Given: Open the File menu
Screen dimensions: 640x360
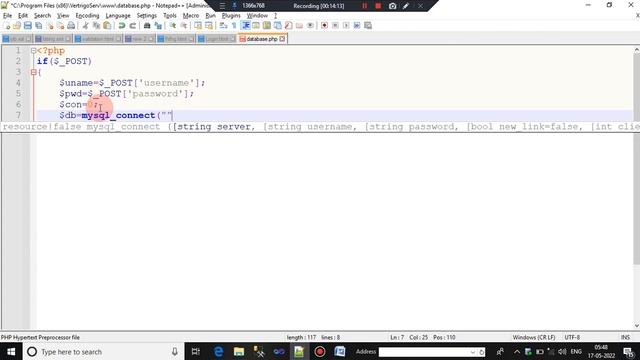Looking at the screenshot, I should (7, 16).
